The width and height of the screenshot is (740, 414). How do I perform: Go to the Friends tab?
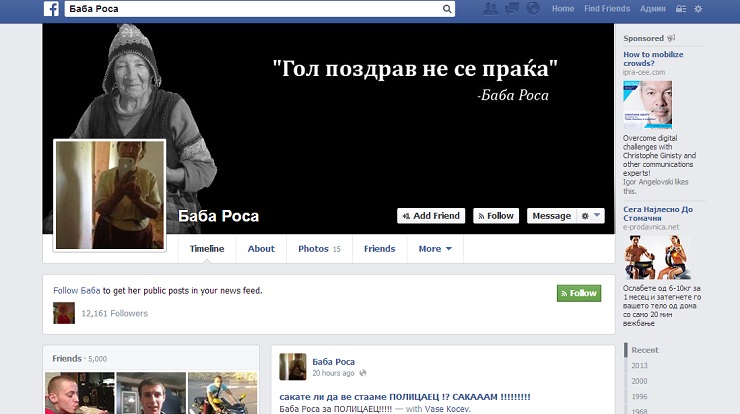click(379, 249)
